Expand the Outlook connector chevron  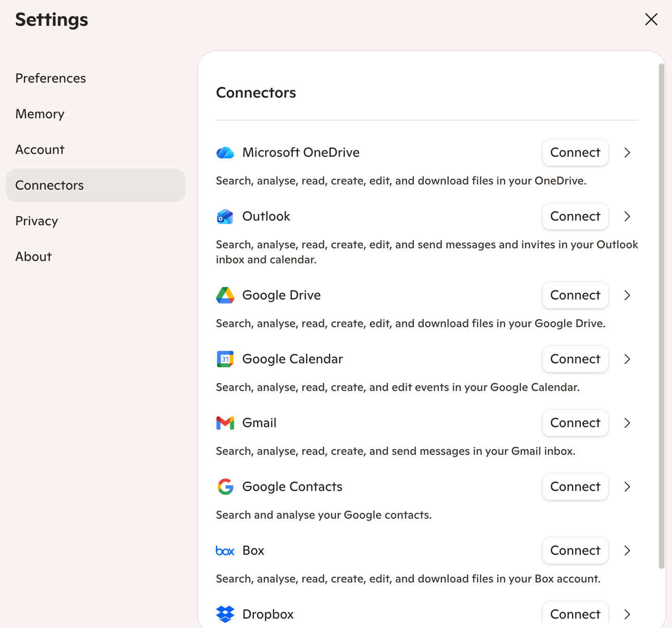click(627, 216)
